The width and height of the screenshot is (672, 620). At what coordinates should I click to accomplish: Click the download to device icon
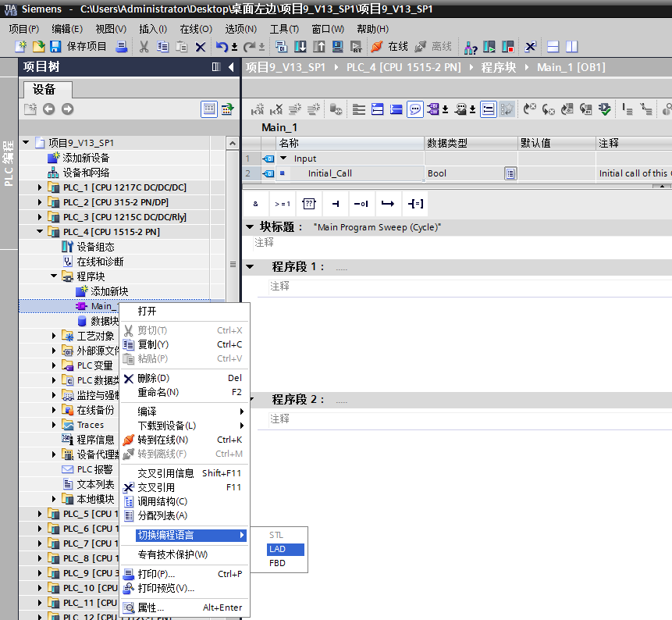[x=300, y=46]
